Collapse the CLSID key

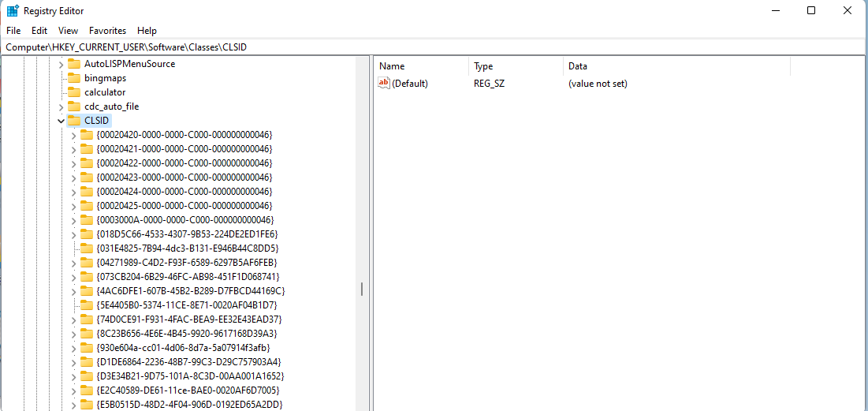[x=61, y=121]
